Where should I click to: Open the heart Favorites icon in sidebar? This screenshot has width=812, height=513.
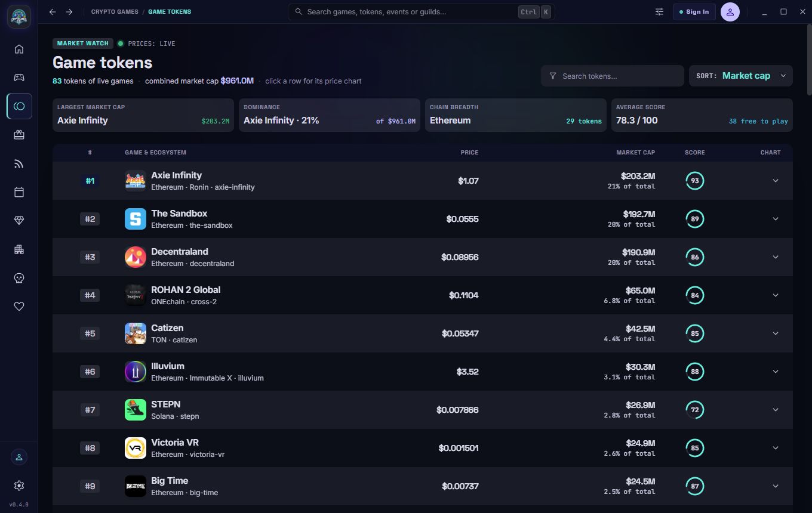(19, 307)
